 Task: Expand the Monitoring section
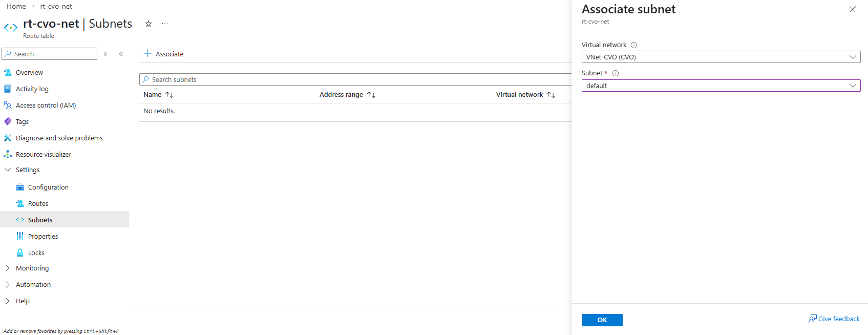[32, 268]
